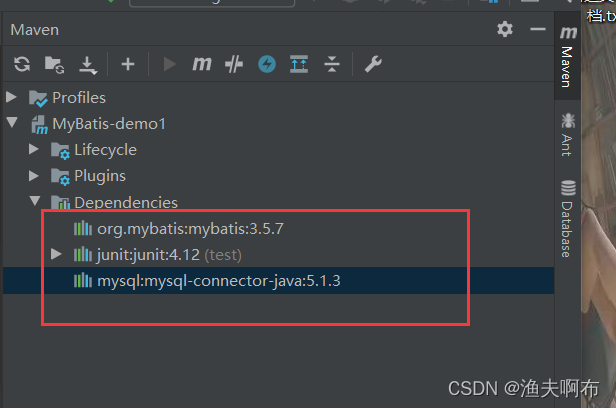Click the Plugins gear folder icon
Screen dimensions: 616x408
click(x=60, y=177)
